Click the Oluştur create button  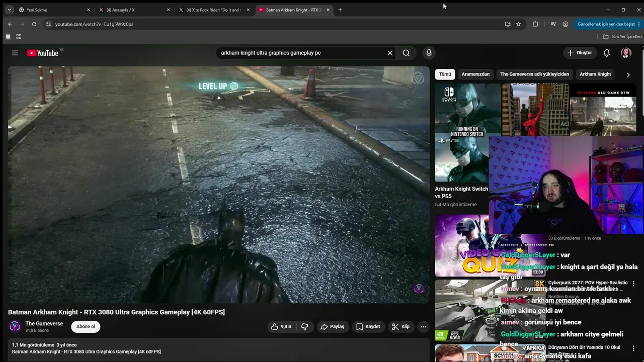pos(580,53)
